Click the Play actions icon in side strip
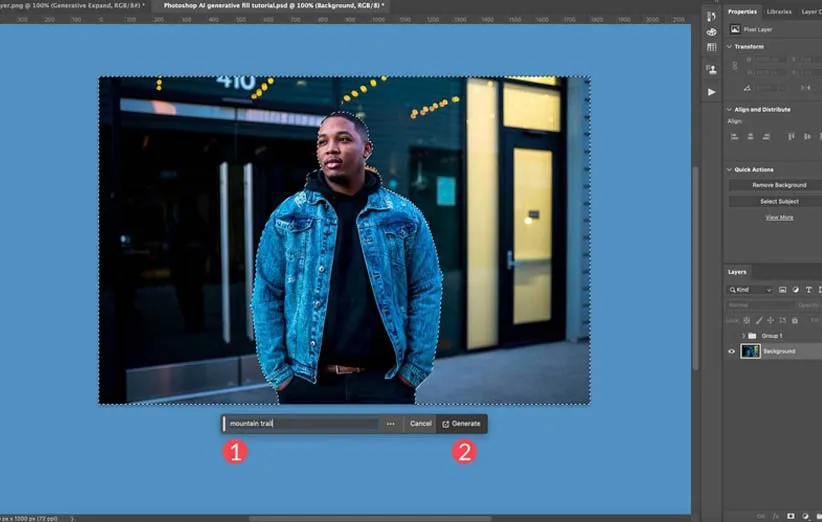Image resolution: width=822 pixels, height=522 pixels. tap(711, 92)
